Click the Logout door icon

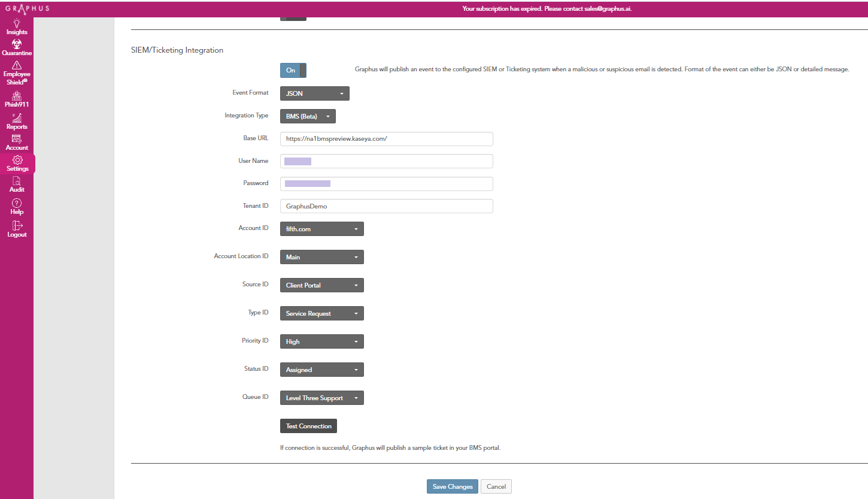coord(17,225)
